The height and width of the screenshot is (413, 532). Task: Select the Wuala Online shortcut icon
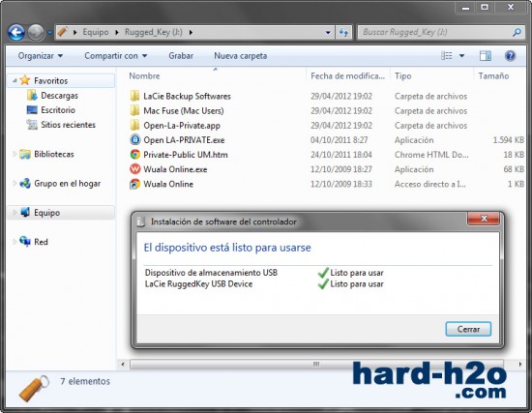pyautogui.click(x=134, y=184)
